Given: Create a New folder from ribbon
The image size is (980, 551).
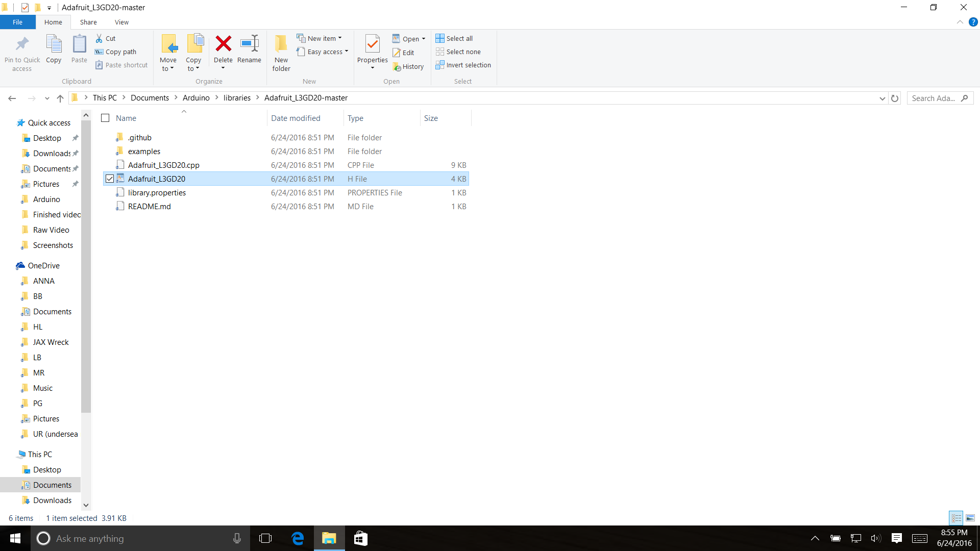Looking at the screenshot, I should (281, 53).
